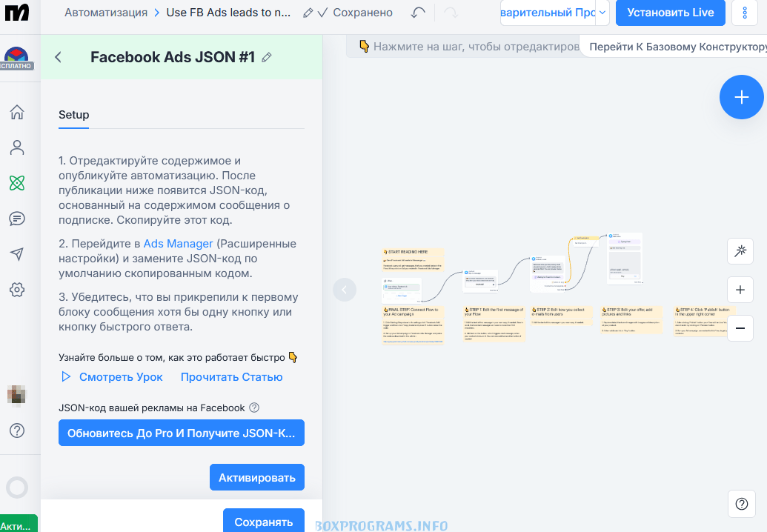Add a new step with blue plus
The width and height of the screenshot is (767, 532).
(x=742, y=97)
